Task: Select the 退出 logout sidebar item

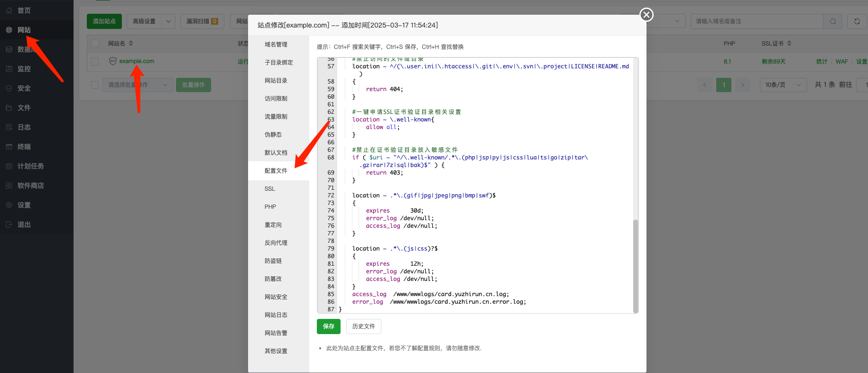Action: tap(37, 224)
